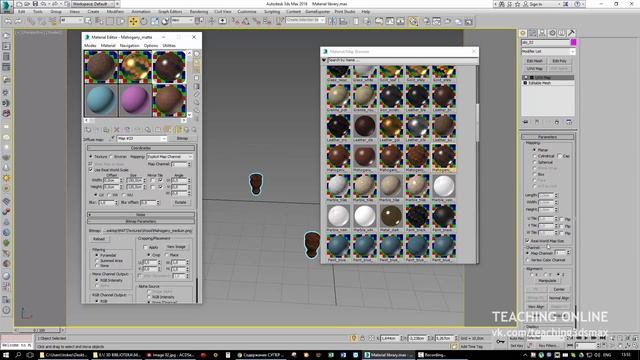
Task: Open the Modes menu in Material Editor
Action: (90, 46)
